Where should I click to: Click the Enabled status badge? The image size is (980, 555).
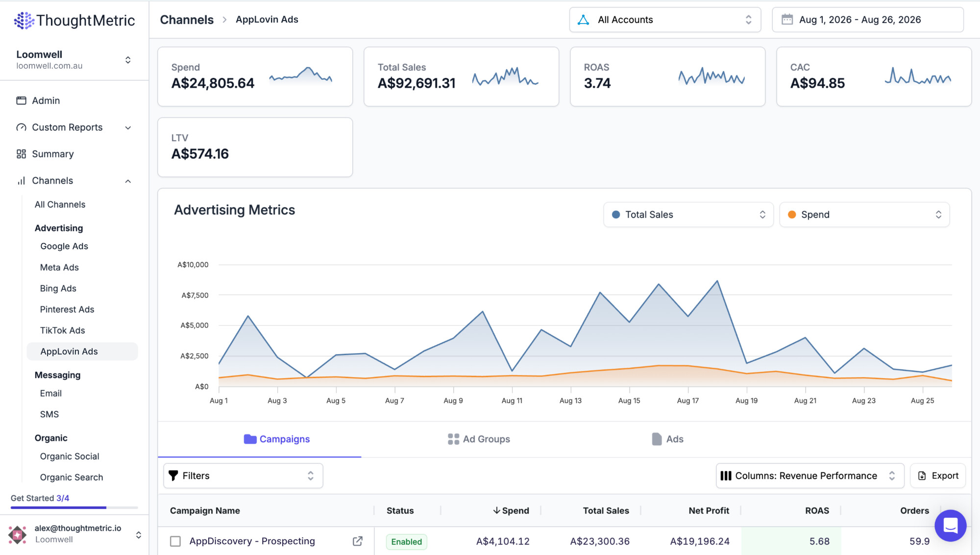pos(407,542)
